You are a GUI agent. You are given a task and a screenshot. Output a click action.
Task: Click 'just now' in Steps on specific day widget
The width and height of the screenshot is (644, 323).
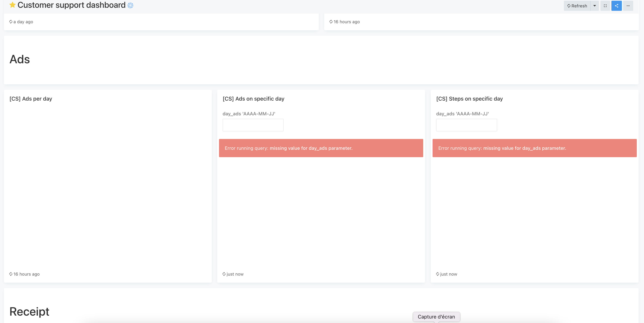click(x=448, y=274)
